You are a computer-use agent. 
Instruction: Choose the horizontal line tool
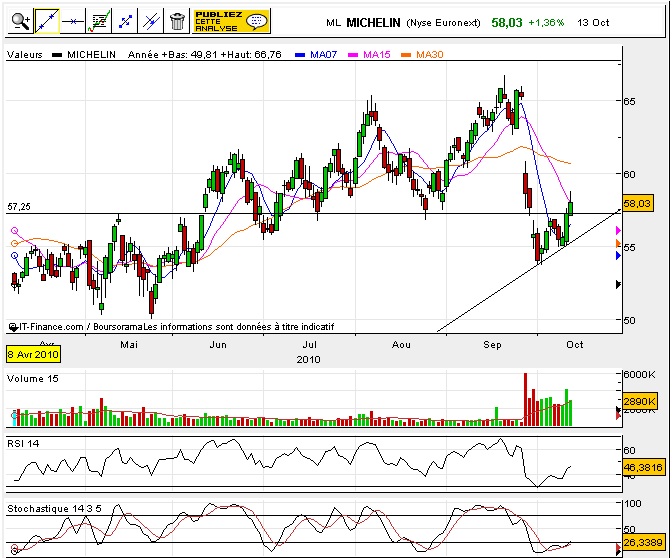coord(72,21)
